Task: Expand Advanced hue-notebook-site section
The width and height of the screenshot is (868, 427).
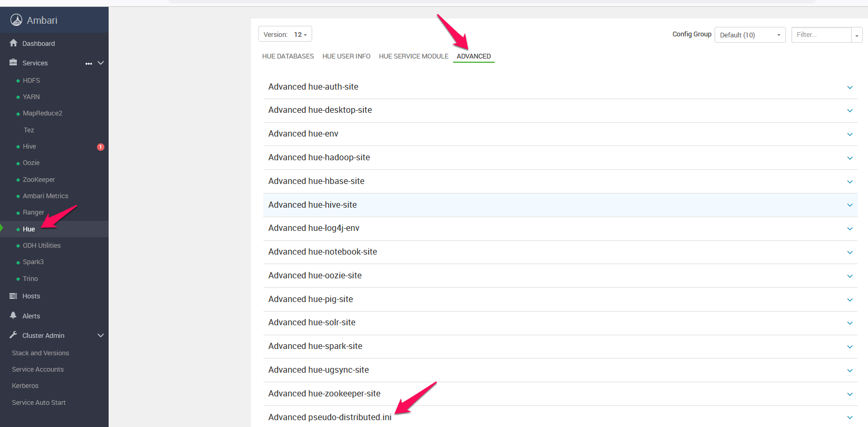Action: [x=560, y=253]
